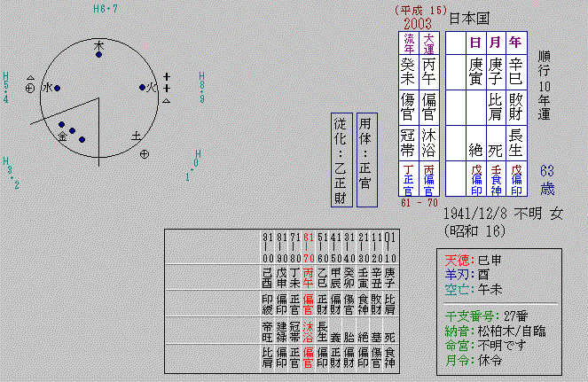Click the 年 (year) pillar column header
588x382 pixels.
(x=516, y=42)
